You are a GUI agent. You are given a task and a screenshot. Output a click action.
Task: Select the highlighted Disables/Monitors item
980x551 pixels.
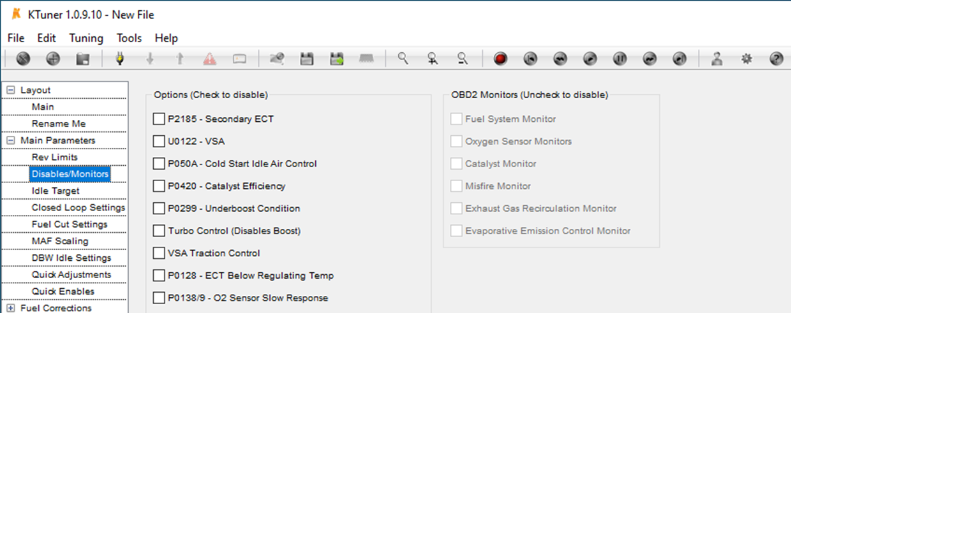70,174
